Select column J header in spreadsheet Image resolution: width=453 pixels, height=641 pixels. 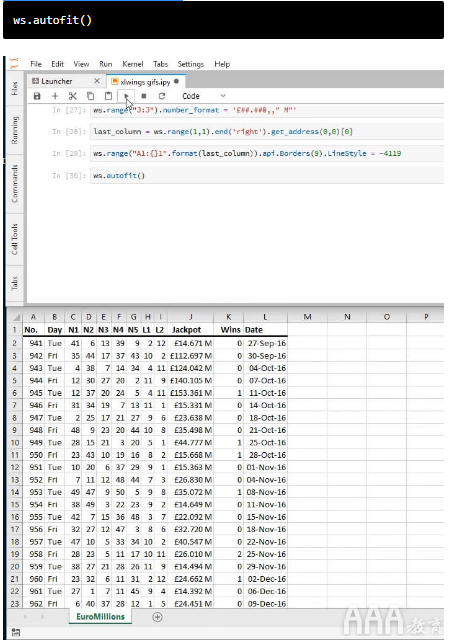[191, 317]
